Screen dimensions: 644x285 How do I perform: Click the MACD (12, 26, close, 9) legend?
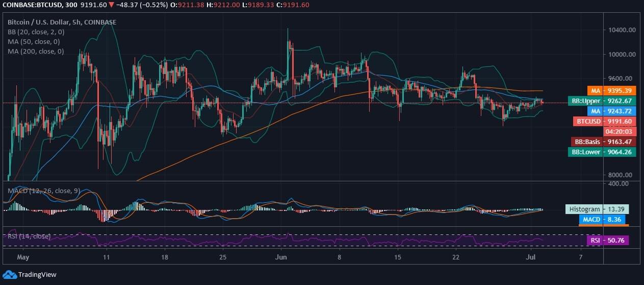43,191
